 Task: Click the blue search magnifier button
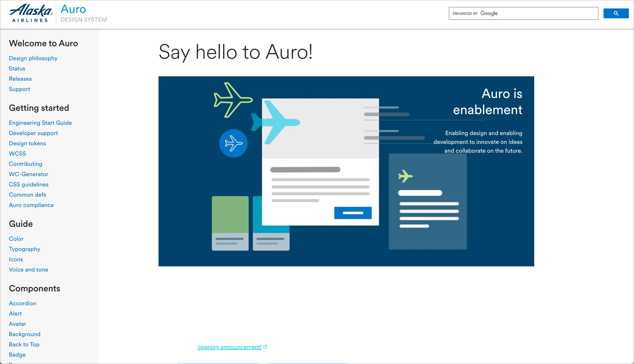[x=616, y=14]
